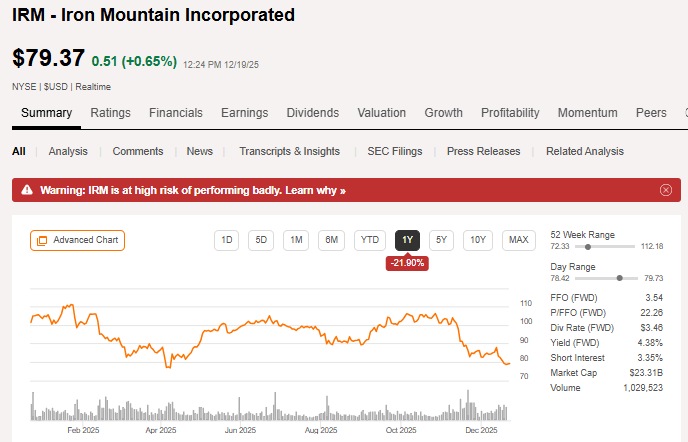688x442 pixels.
Task: Choose the MAX chart range
Action: pyautogui.click(x=518, y=240)
